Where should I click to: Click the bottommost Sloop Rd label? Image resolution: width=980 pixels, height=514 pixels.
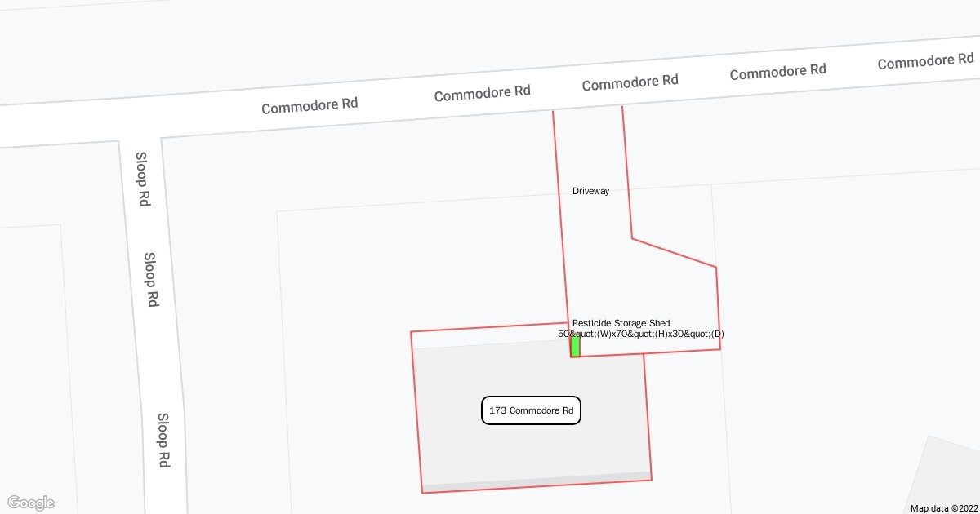point(163,440)
